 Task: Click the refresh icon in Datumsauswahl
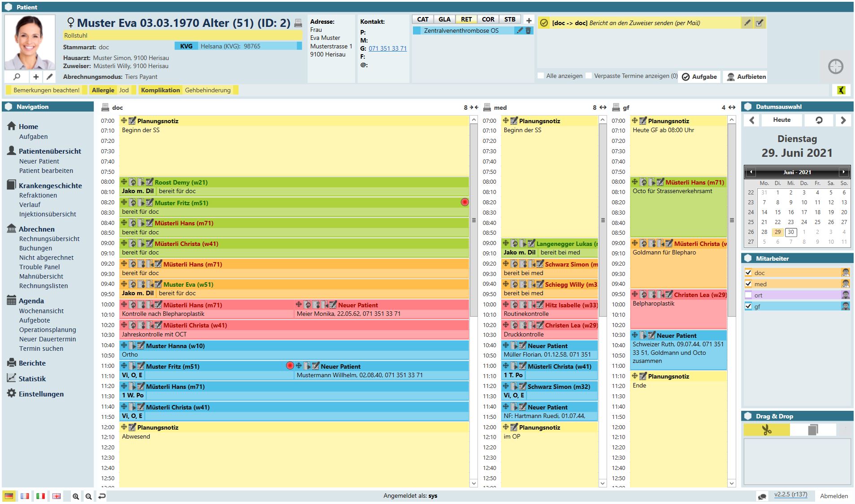[x=819, y=120]
